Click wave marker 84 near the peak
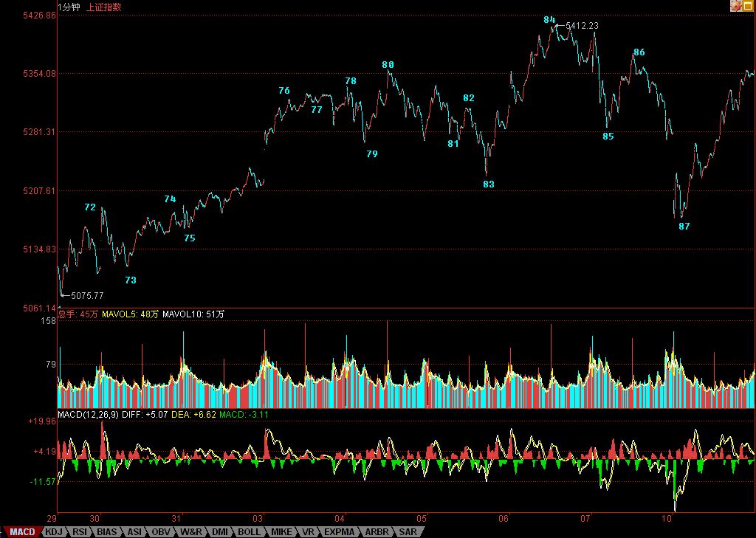Screen dimensions: 756x538 click(549, 20)
